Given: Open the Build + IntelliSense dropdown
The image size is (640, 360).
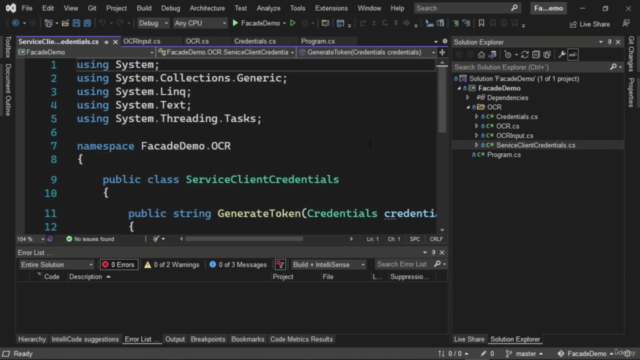Looking at the screenshot, I should (329, 264).
